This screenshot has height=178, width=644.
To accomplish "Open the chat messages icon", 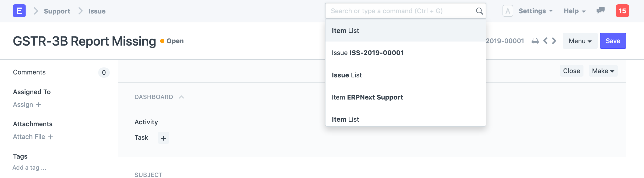I will pyautogui.click(x=600, y=11).
